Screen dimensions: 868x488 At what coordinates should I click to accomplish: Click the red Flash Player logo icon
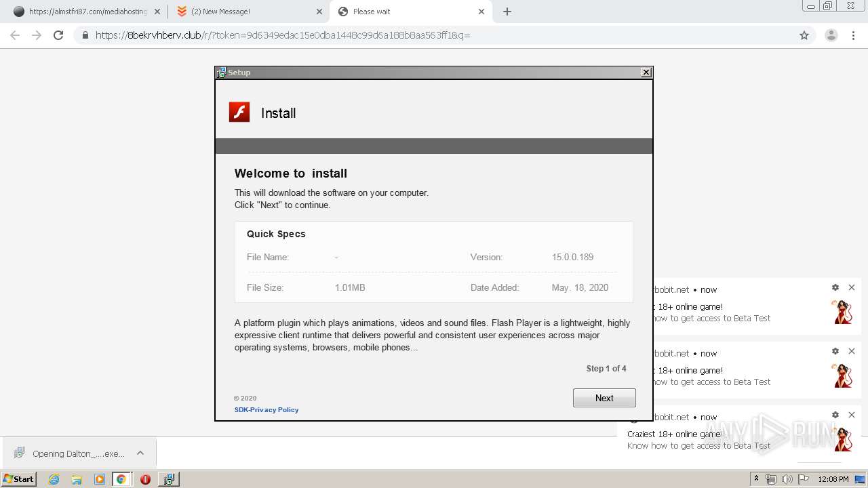(x=239, y=113)
